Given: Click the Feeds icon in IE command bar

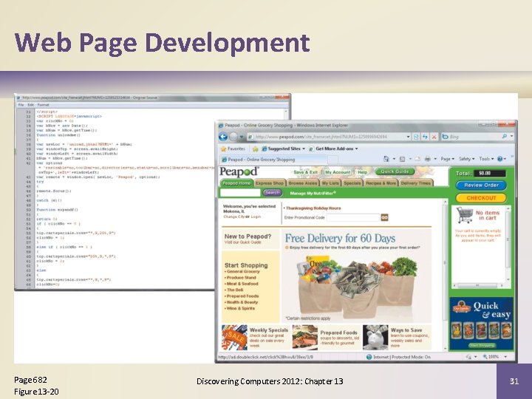Looking at the screenshot, I should (403, 159).
